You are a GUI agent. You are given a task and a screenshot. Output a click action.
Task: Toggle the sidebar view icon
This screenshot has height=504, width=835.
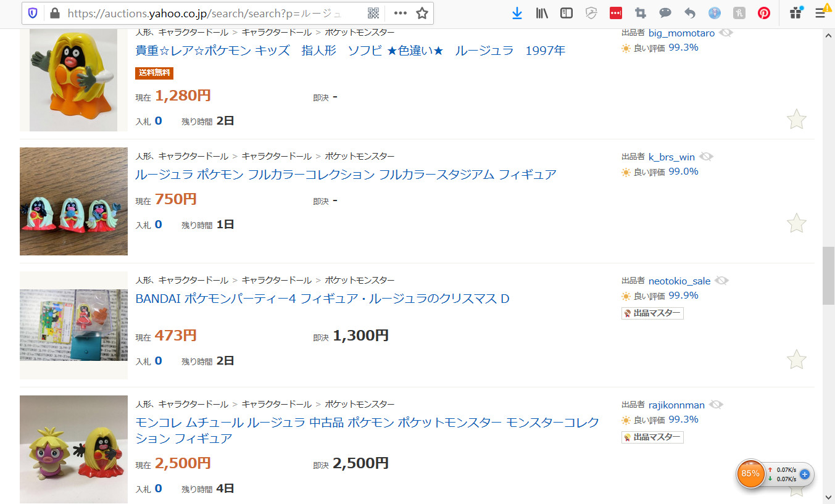(x=567, y=13)
